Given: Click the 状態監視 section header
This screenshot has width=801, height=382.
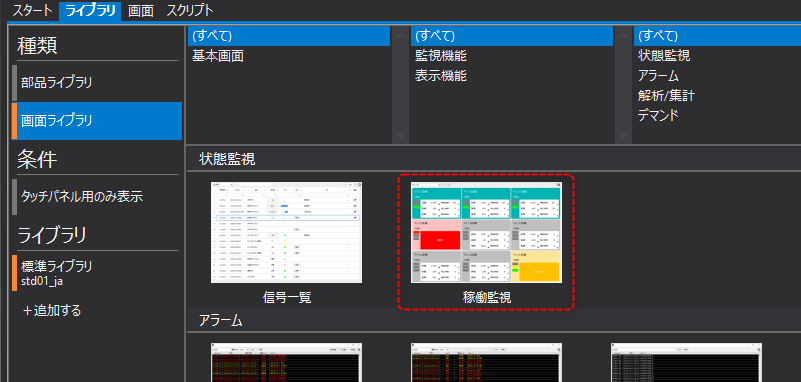Looking at the screenshot, I should tap(227, 159).
